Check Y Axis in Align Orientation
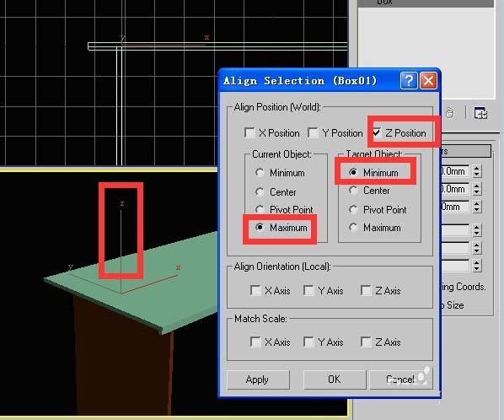 308,290
